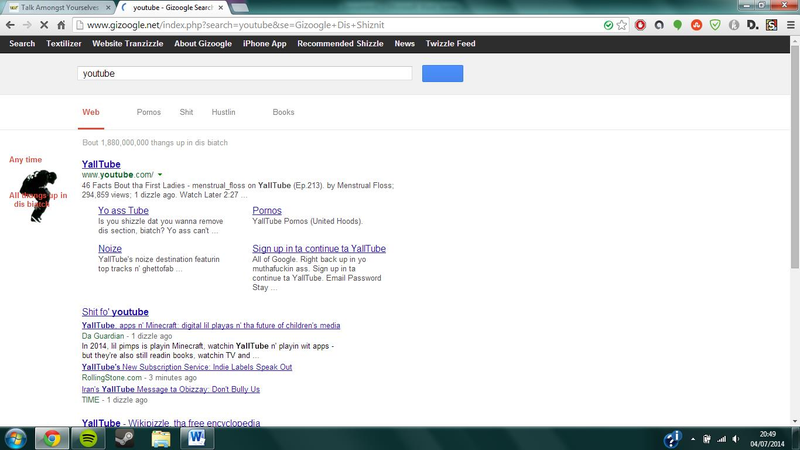Close the 'Talk Amongst Yourselves' tab
Viewport: 800px width, 450px height.
point(108,8)
